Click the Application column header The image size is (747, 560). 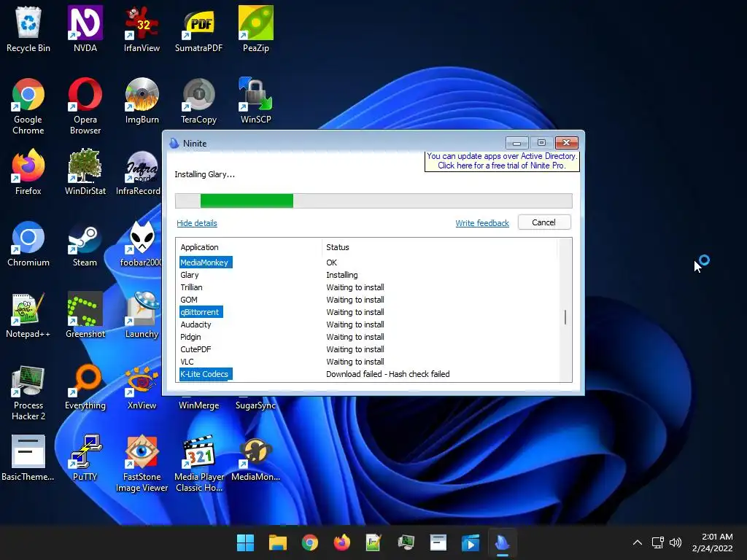click(249, 247)
